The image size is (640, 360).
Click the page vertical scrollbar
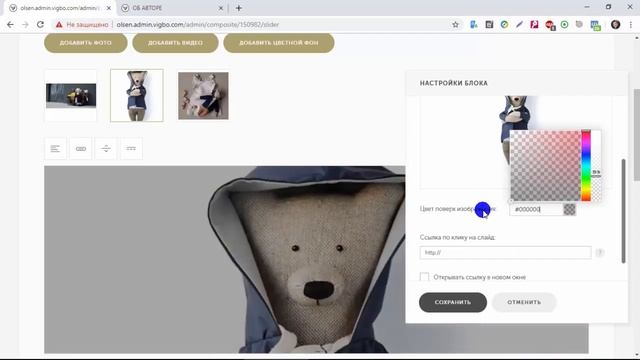[637, 135]
